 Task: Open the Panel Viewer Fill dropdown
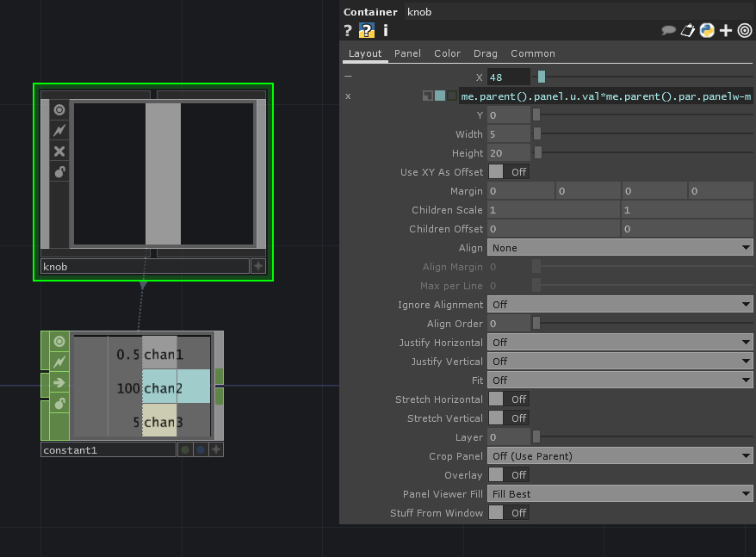coord(620,494)
